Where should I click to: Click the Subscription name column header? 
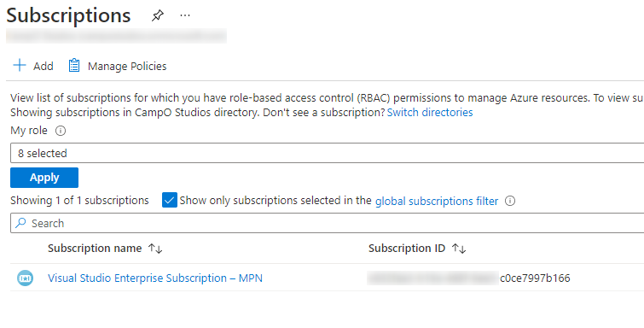(95, 249)
